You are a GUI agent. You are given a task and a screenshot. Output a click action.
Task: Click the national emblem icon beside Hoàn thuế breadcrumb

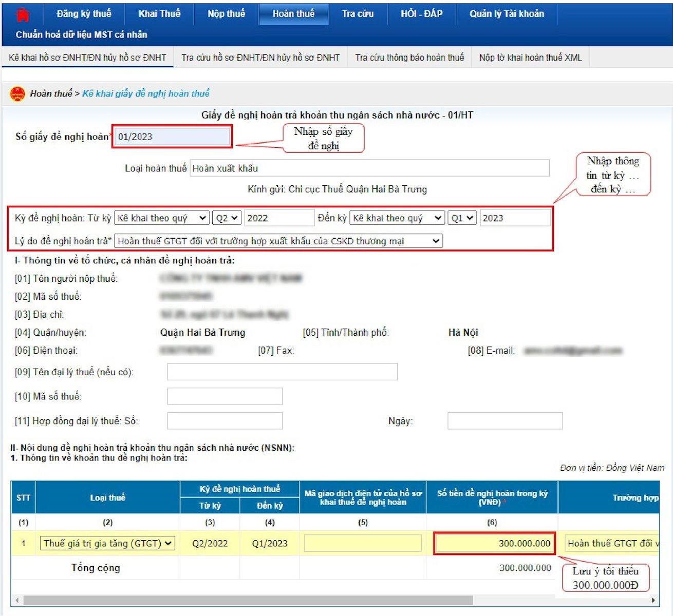click(x=18, y=94)
